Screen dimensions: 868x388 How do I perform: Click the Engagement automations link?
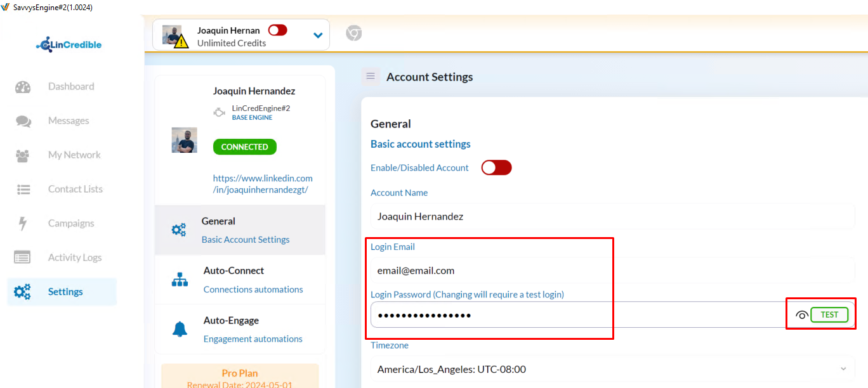(x=253, y=339)
